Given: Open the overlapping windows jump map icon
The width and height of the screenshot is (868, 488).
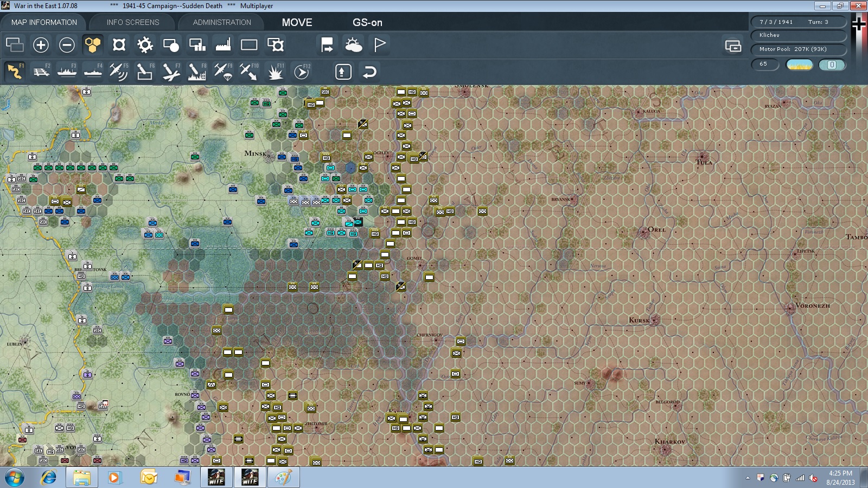Looking at the screenshot, I should point(15,45).
